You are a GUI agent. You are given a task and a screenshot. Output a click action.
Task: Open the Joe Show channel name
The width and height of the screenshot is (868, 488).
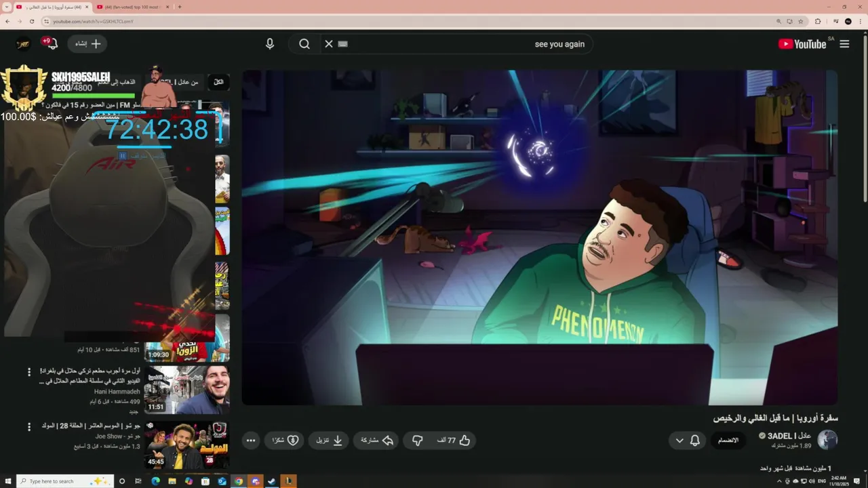118,437
